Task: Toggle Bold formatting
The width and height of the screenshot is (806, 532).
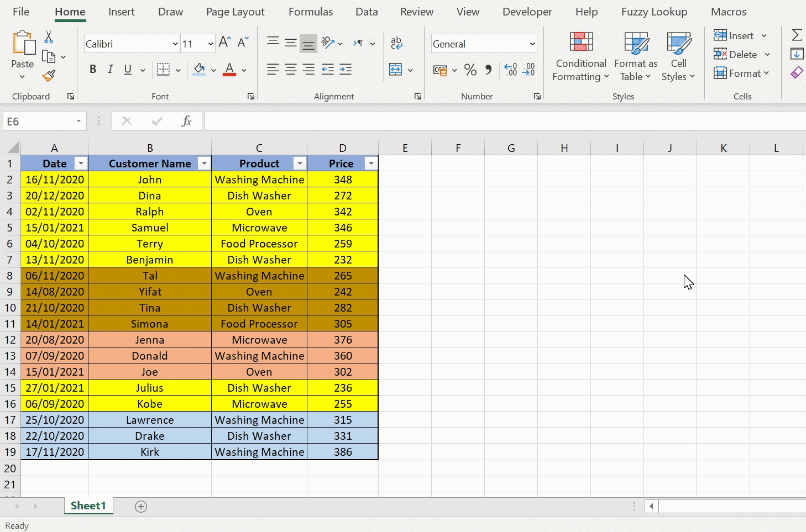Action: click(x=93, y=70)
